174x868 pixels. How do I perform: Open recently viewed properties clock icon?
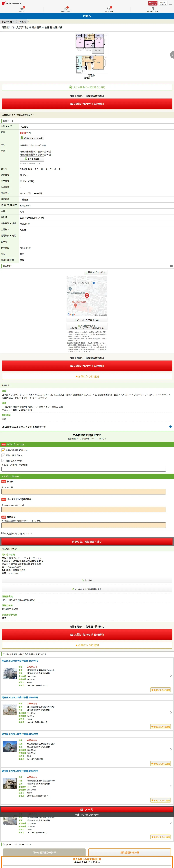109,9
